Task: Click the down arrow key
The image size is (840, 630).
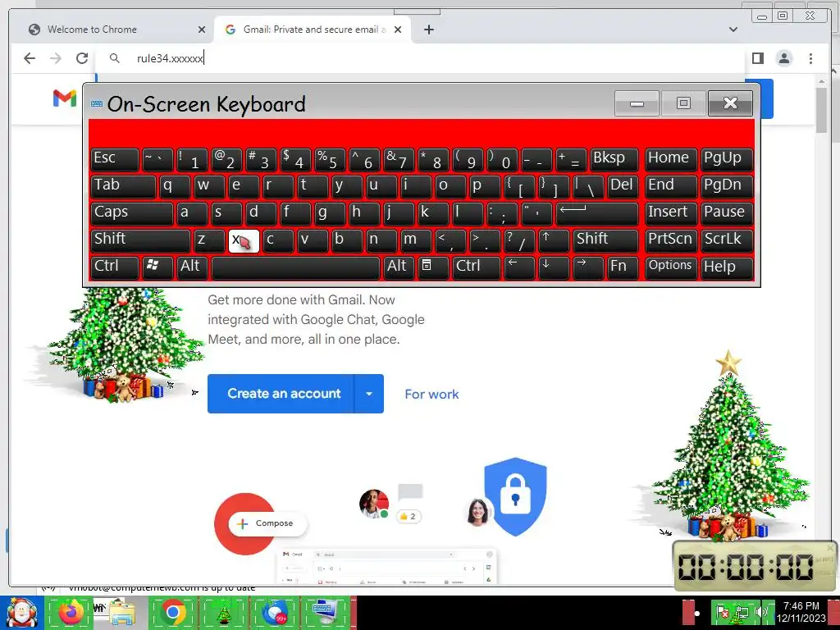Action: [x=554, y=267]
